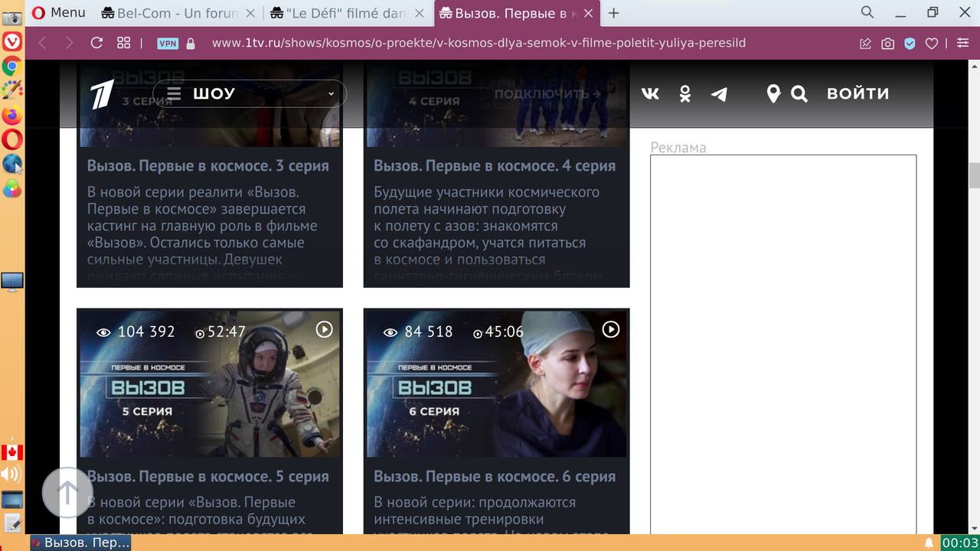
Task: Click the 6 серия surgeon thumbnail
Action: click(x=496, y=384)
